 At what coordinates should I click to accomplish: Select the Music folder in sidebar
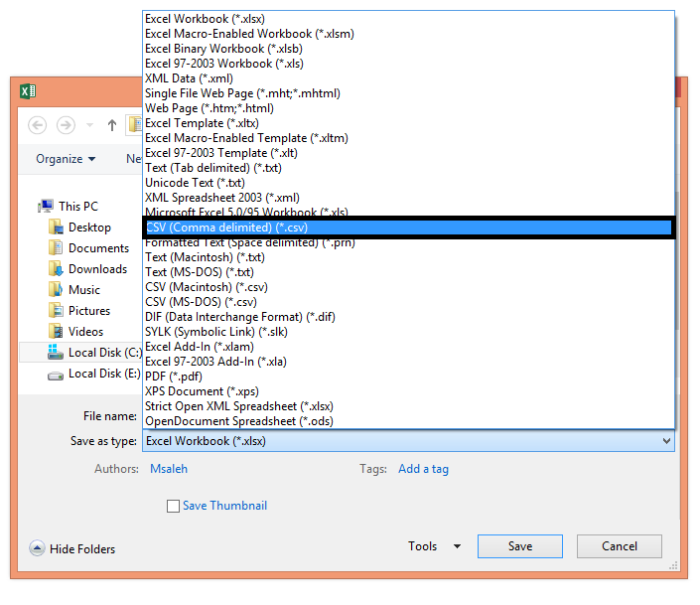click(x=83, y=290)
